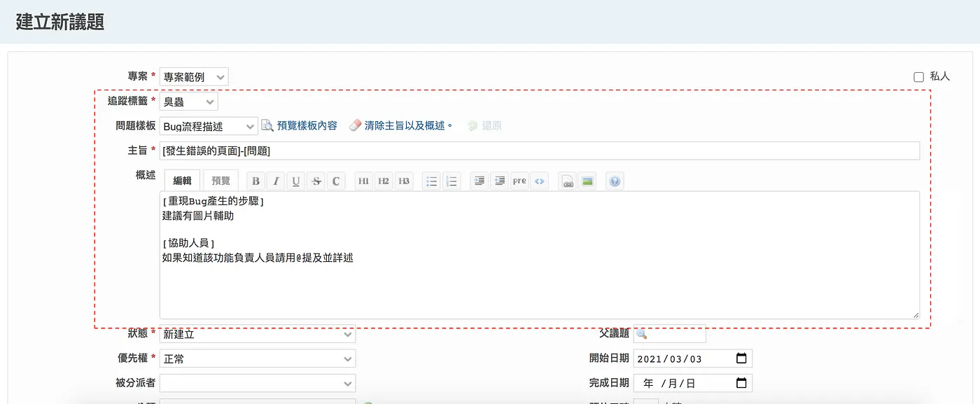
Task: Expand the 追蹤標籤 dropdown
Action: click(x=189, y=102)
